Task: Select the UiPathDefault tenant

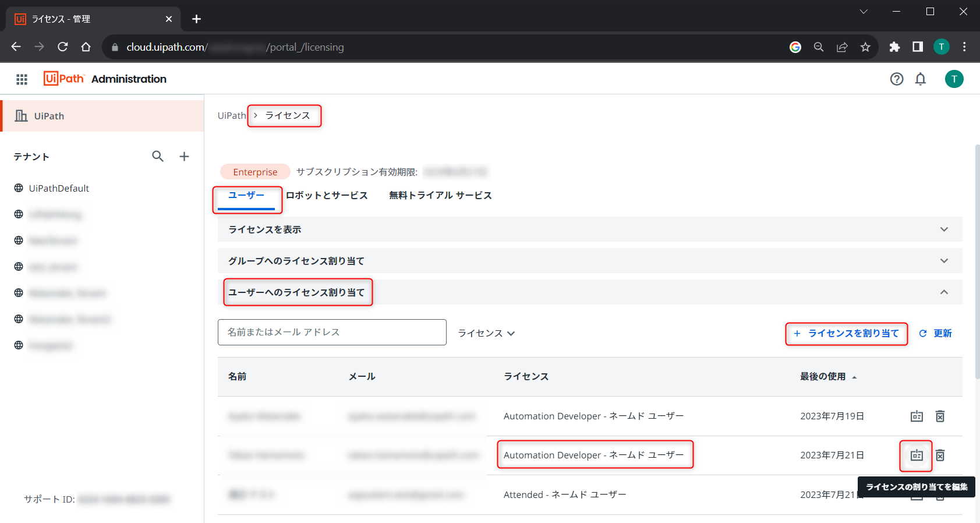Action: 59,188
